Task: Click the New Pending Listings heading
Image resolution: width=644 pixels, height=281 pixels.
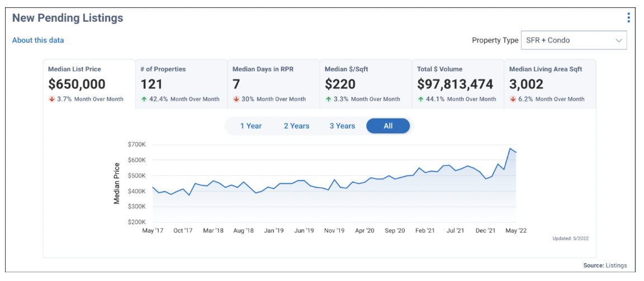Action: click(68, 18)
